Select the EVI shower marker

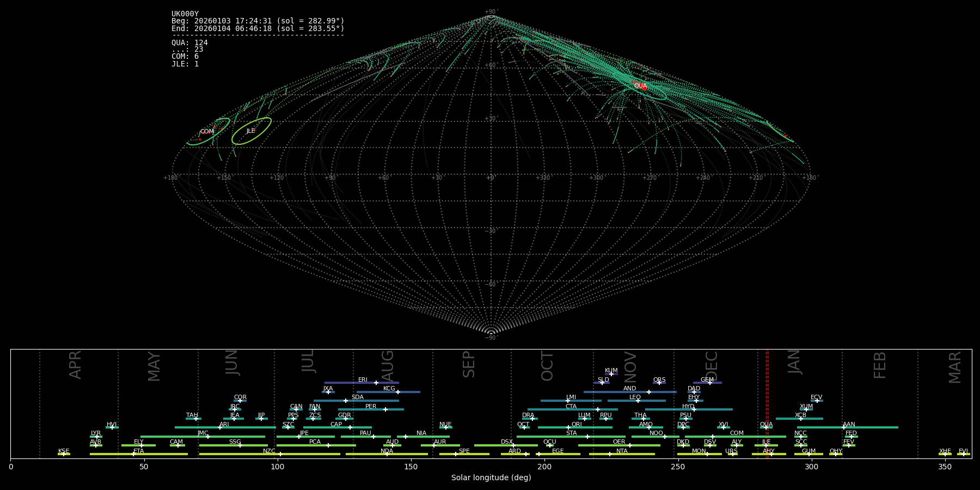pyautogui.click(x=963, y=454)
